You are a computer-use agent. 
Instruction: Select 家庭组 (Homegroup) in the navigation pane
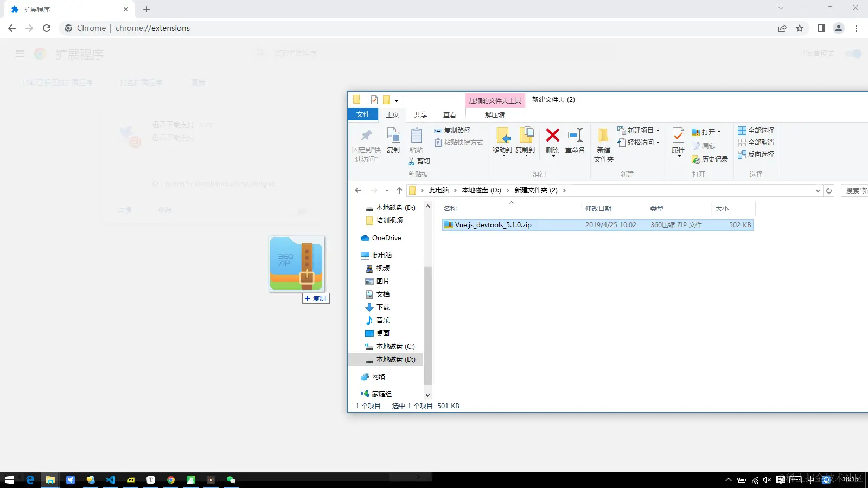[376, 394]
